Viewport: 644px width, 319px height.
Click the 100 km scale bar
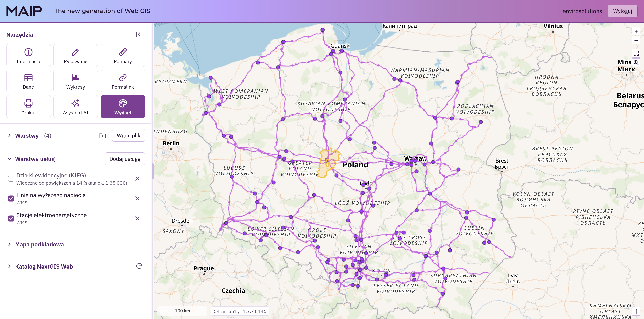[x=182, y=311]
